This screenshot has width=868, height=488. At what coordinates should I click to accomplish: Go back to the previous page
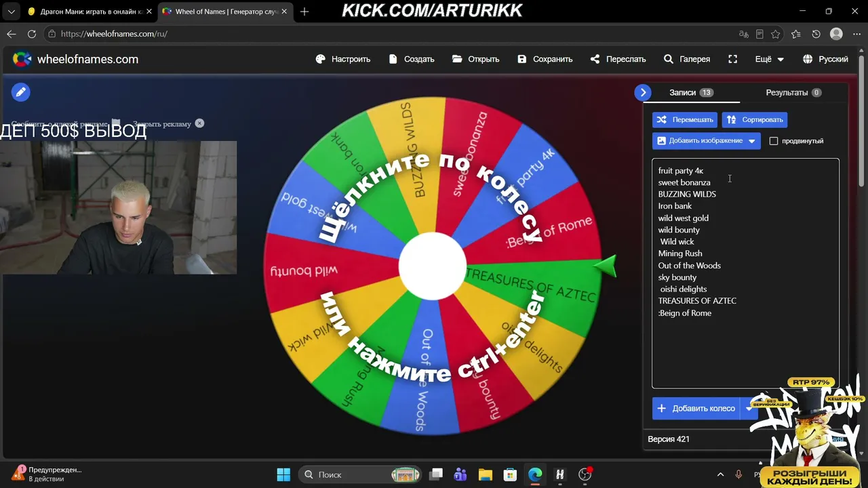point(12,34)
